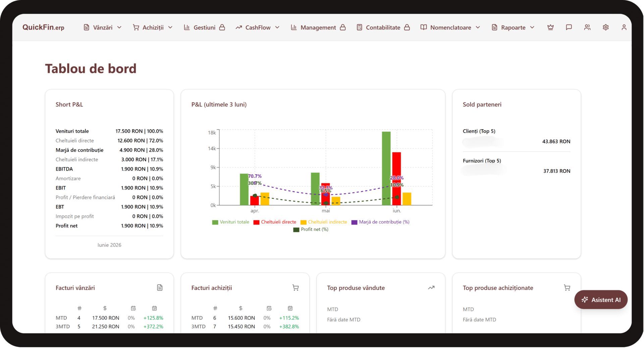This screenshot has height=351, width=644.
Task: Open the Asistent AI assistant
Action: pos(601,300)
